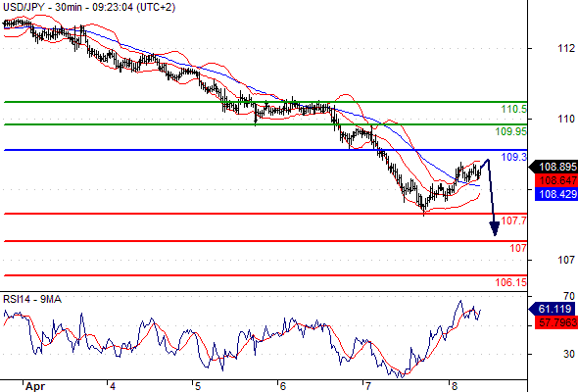Select the 6 date marker on time axis
This screenshot has width=578, height=392.
tap(283, 386)
